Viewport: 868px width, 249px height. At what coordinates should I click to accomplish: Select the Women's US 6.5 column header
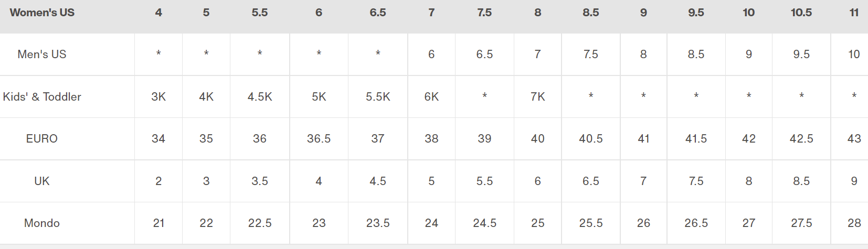click(378, 13)
